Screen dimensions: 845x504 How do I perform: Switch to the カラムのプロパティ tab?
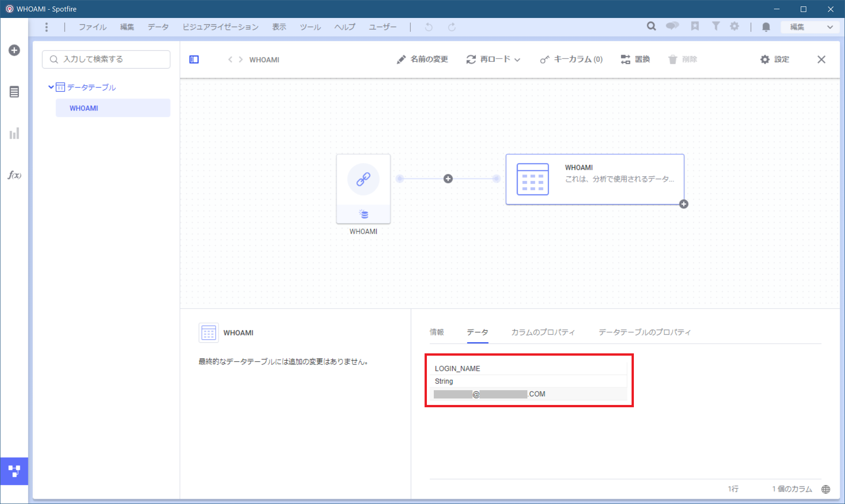(543, 332)
